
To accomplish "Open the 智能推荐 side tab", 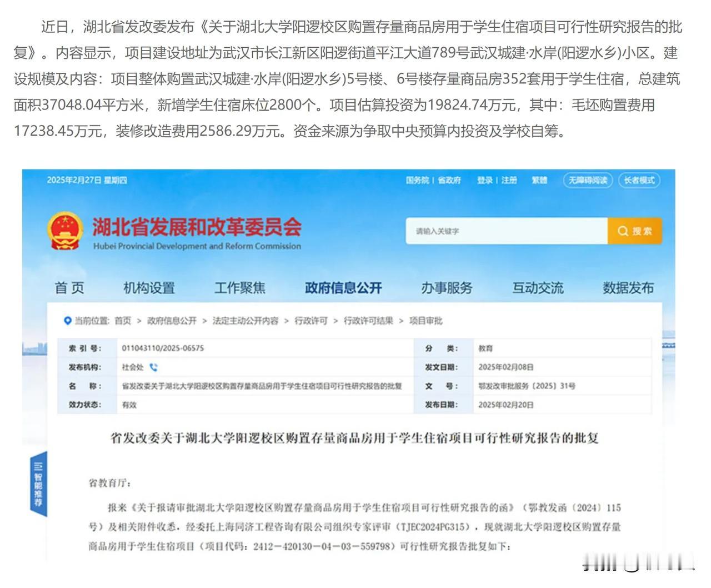I will coord(38,484).
